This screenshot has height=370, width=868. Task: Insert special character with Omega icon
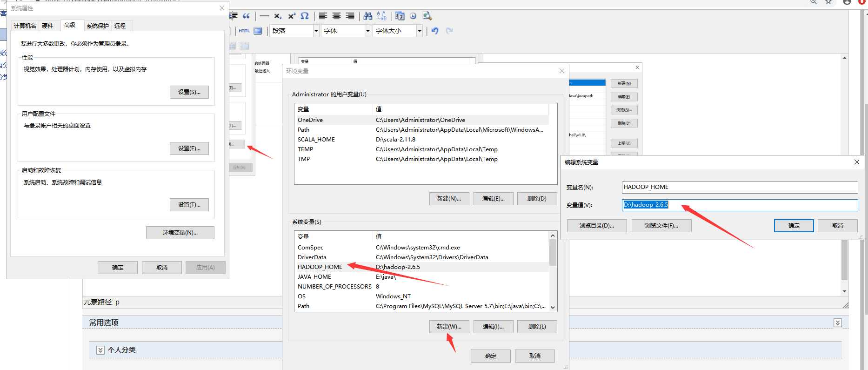pyautogui.click(x=305, y=16)
